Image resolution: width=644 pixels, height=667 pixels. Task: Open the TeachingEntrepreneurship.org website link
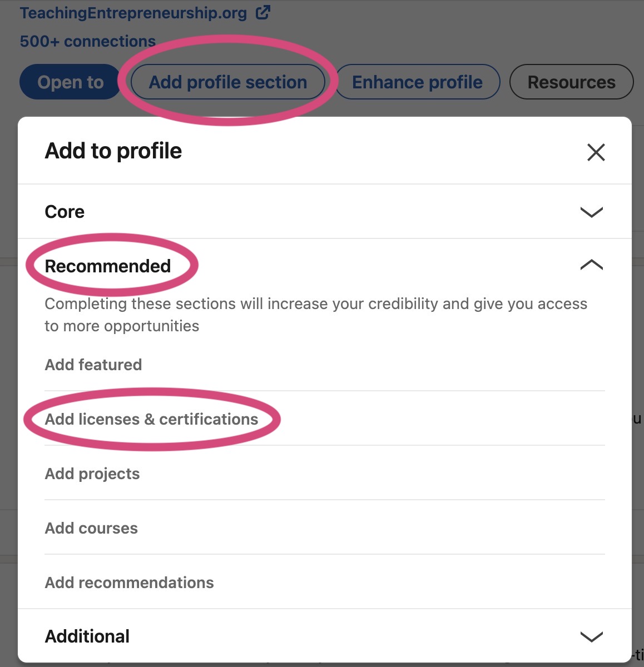point(133,13)
